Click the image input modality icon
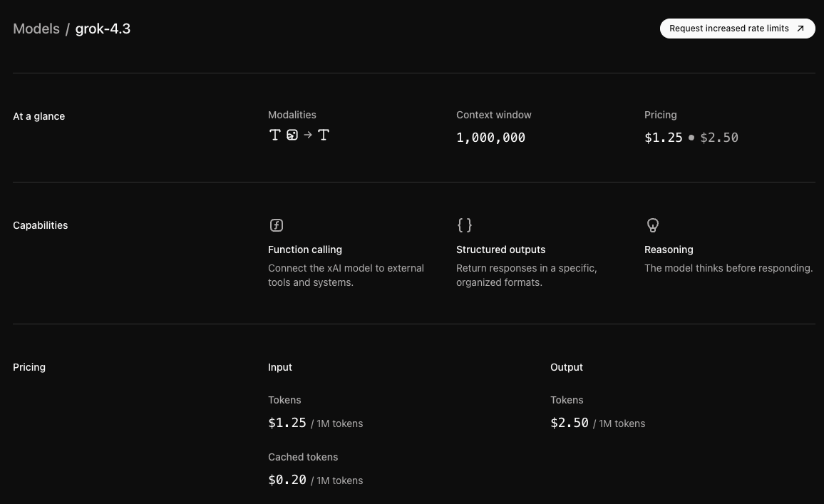 click(292, 135)
